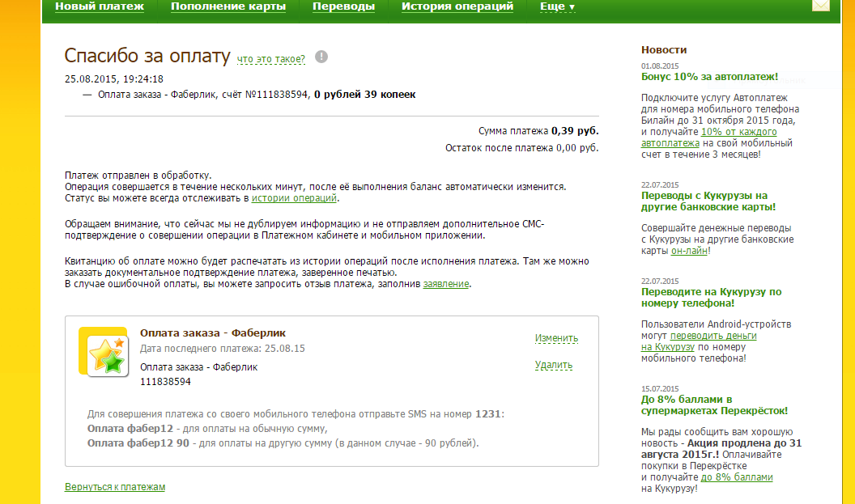
Task: Click the Остаток после платежа 0,00 руб. text
Action: coord(522,148)
